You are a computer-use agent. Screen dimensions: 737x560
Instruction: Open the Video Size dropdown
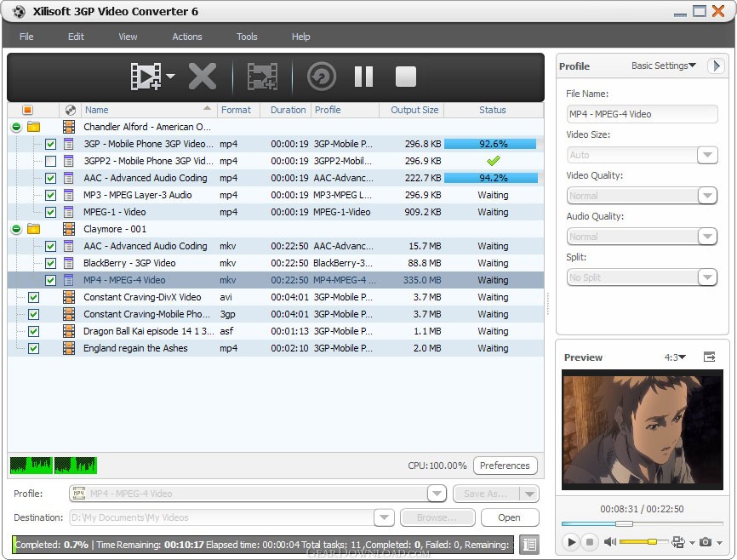[x=707, y=155]
